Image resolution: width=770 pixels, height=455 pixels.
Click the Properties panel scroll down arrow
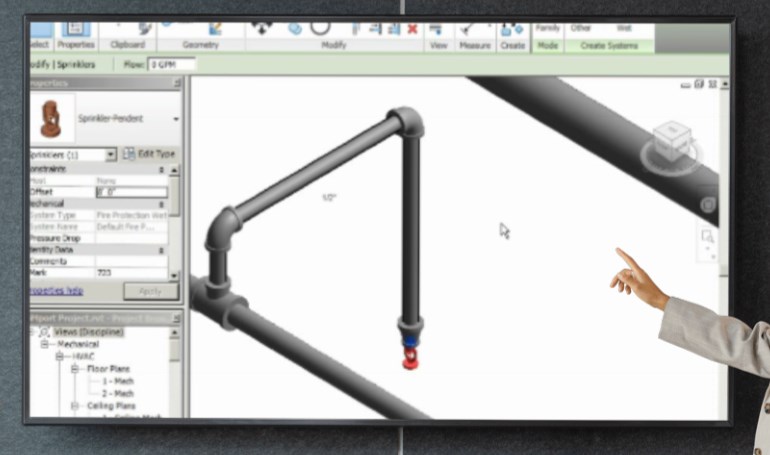174,275
